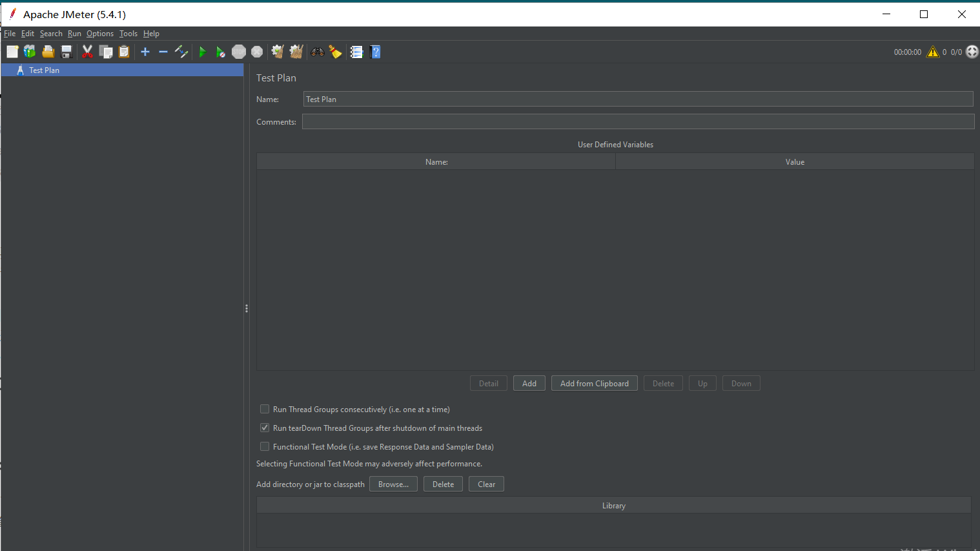980x551 pixels.
Task: Click the variables table Delete button
Action: (x=663, y=383)
